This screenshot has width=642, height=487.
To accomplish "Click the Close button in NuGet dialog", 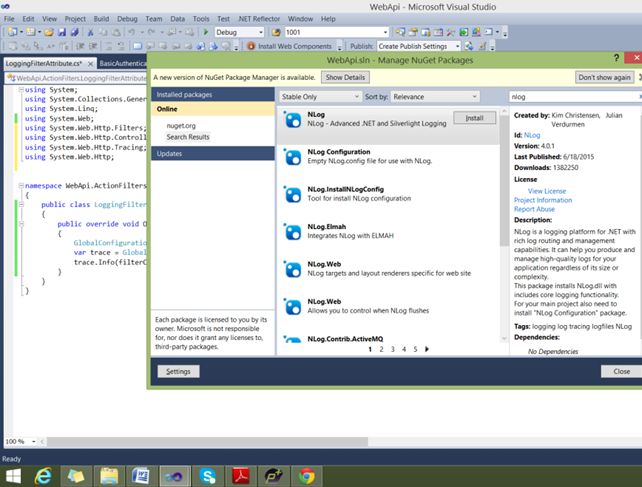I will [622, 371].
